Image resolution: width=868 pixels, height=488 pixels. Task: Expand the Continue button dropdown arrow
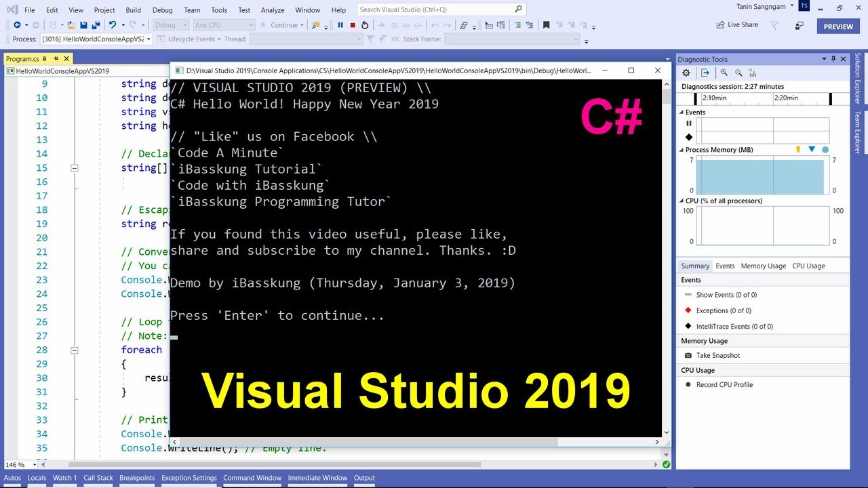(x=302, y=25)
